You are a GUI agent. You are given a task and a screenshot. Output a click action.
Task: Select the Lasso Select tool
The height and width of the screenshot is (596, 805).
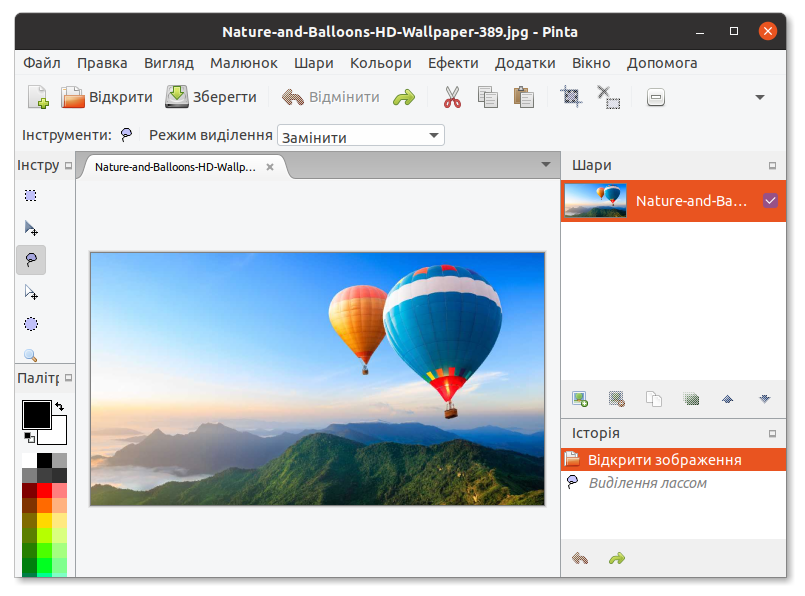[31, 260]
